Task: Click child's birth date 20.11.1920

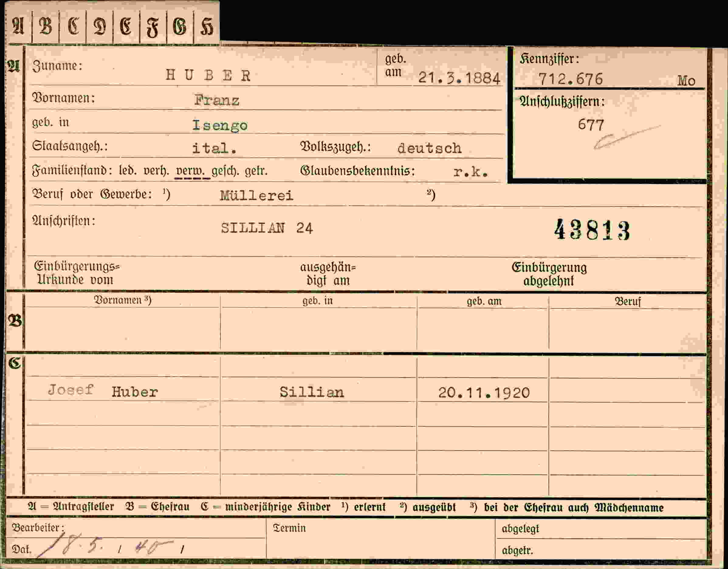Action: coord(484,393)
